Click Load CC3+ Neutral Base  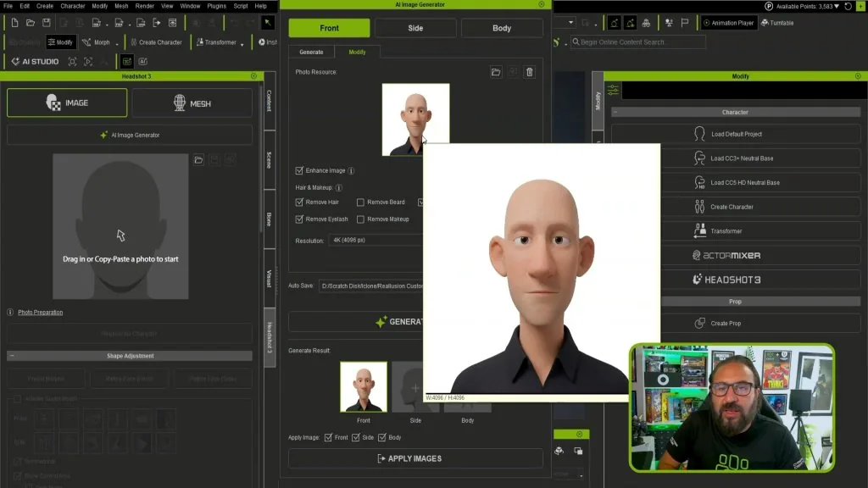(x=742, y=158)
